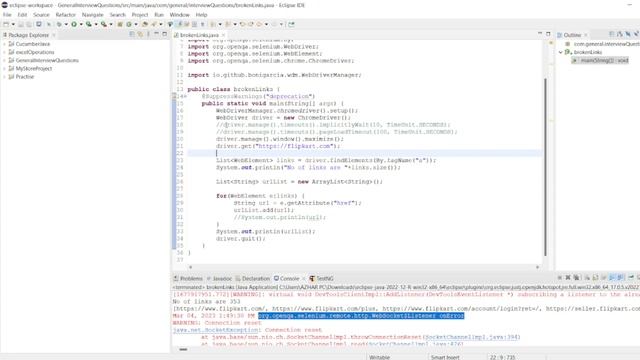Toggle Word Wrap toolbar icon
This screenshot has width=640, height=360.
(187, 24)
